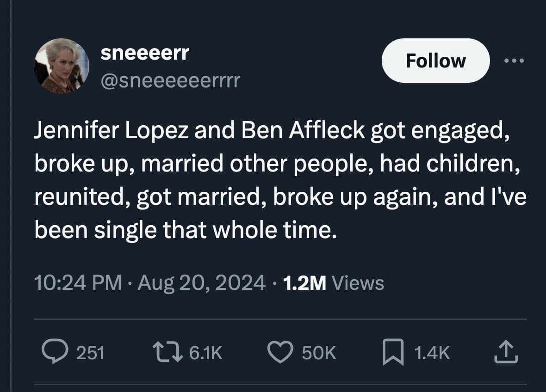
Task: Visit the @sneeeeeerrrr handle link
Action: click(x=170, y=81)
